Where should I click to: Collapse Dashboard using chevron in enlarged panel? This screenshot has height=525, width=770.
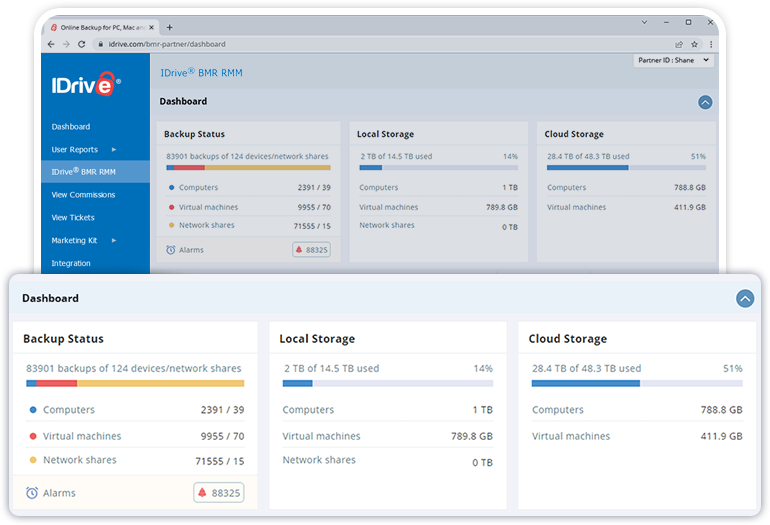coord(744,298)
